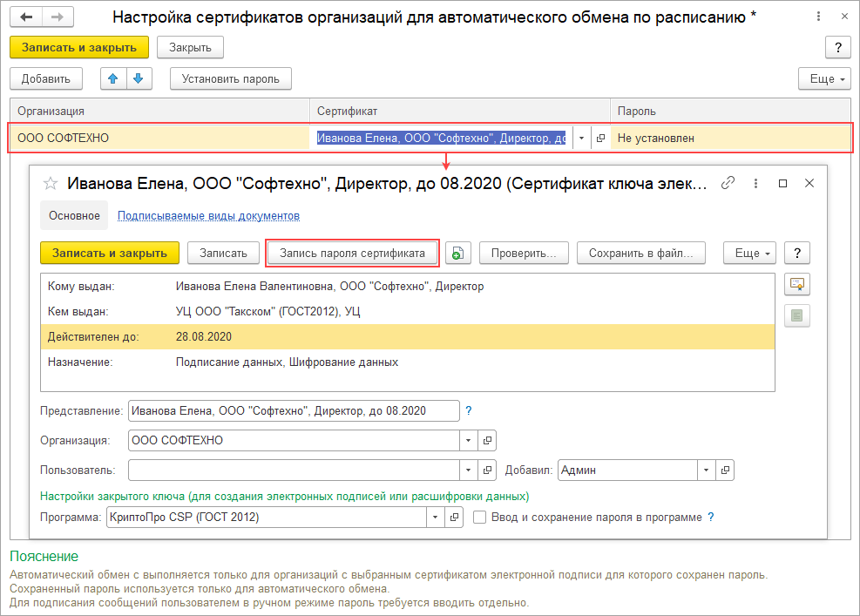The width and height of the screenshot is (860, 616).
Task: Click the add-certificate icon with green plus
Action: (458, 253)
